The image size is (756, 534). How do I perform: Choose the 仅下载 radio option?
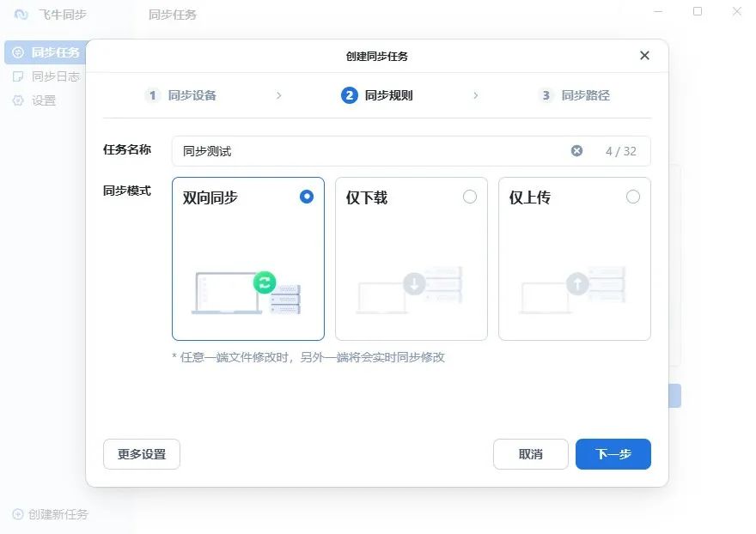coord(470,197)
